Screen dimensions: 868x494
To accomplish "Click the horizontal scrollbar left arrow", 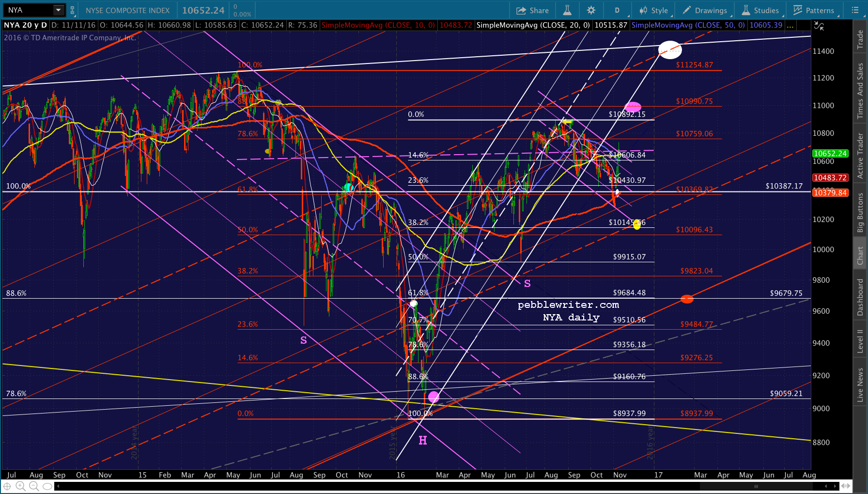I will click(x=58, y=486).
